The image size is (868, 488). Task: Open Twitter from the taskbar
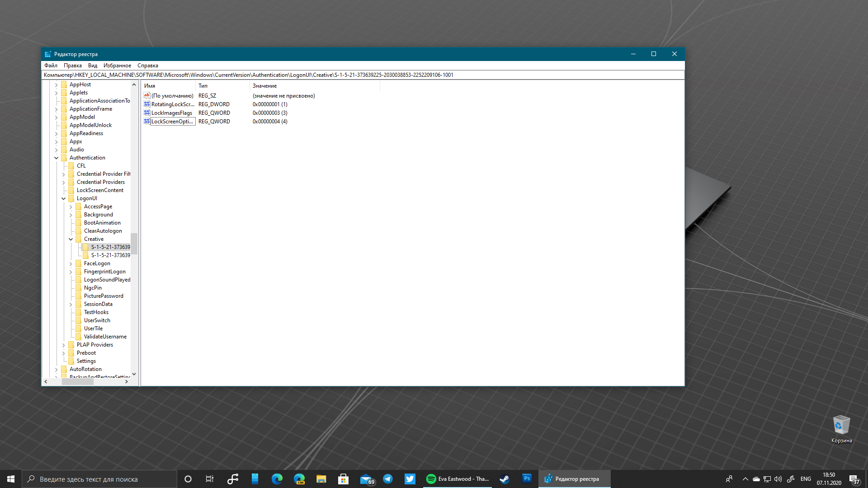click(x=410, y=479)
